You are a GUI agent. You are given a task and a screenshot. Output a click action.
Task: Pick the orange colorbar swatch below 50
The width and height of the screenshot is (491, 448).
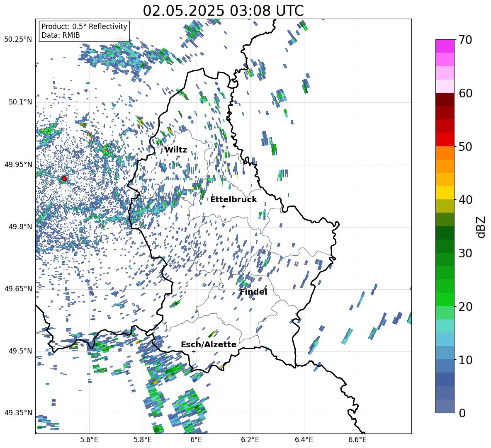click(445, 153)
